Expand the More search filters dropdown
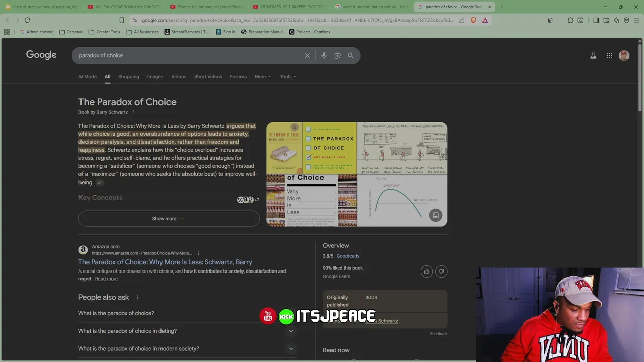Image resolution: width=644 pixels, height=362 pixels. point(263,77)
